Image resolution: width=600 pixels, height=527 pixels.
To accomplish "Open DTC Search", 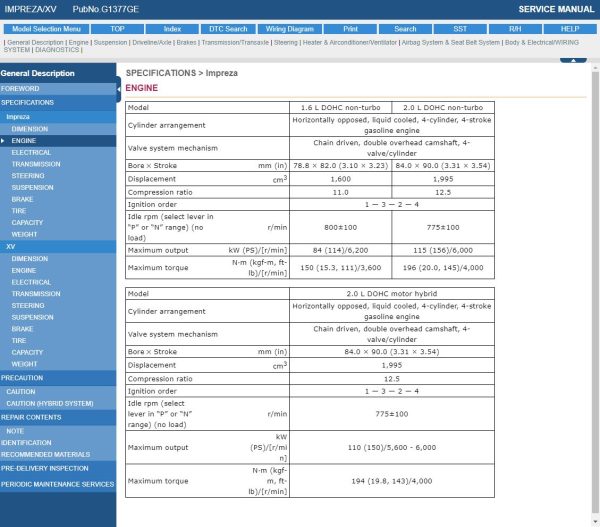I will point(228,29).
